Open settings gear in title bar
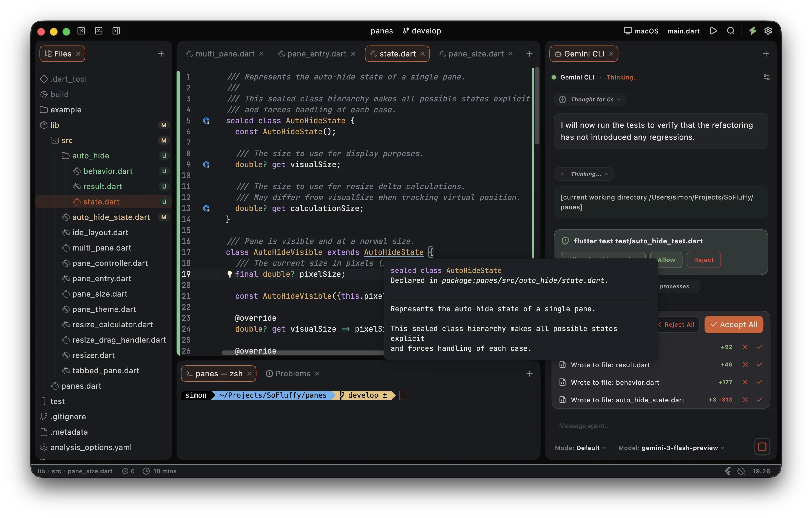Image resolution: width=812 pixels, height=518 pixels. point(768,31)
